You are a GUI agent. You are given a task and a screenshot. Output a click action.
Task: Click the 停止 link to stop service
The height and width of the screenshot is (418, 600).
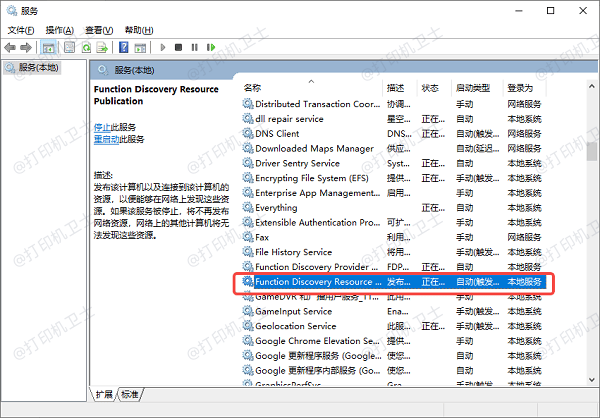coord(102,127)
